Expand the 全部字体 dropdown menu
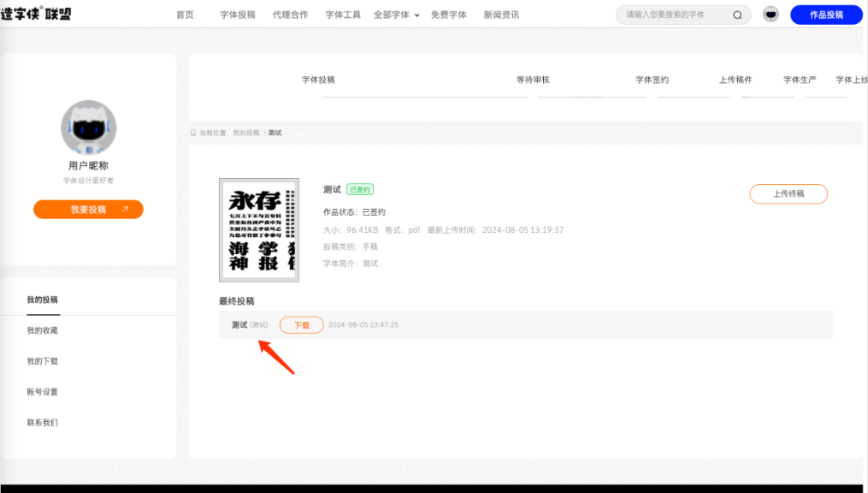The height and width of the screenshot is (493, 868). tap(397, 15)
